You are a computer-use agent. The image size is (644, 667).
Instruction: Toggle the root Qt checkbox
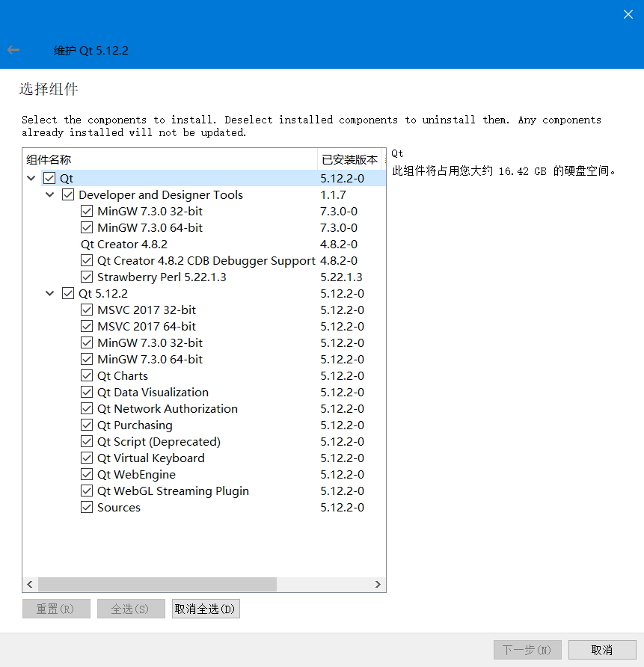coord(49,178)
